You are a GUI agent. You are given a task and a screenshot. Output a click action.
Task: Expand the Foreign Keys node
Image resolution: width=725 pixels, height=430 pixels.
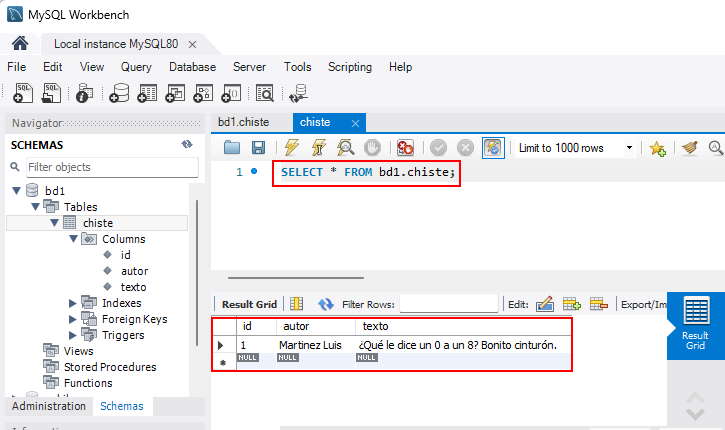point(73,319)
